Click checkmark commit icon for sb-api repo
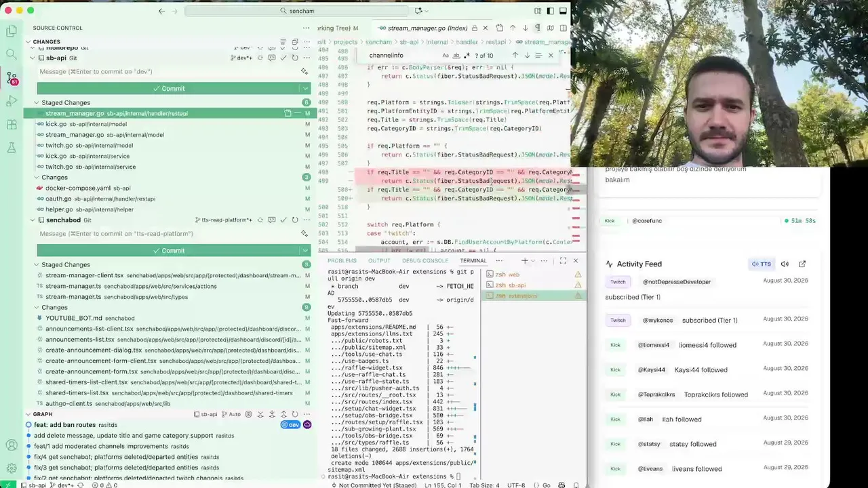868x488 pixels. pos(283,58)
